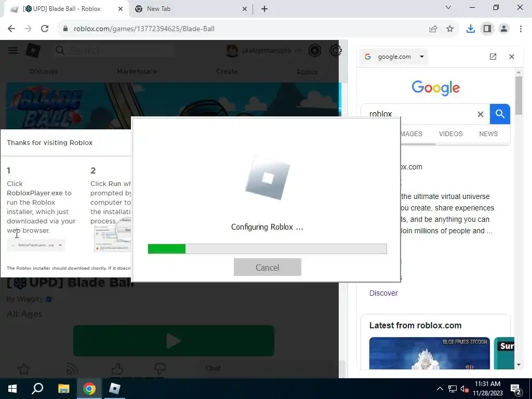Click the Google logo in side panel

point(436,88)
